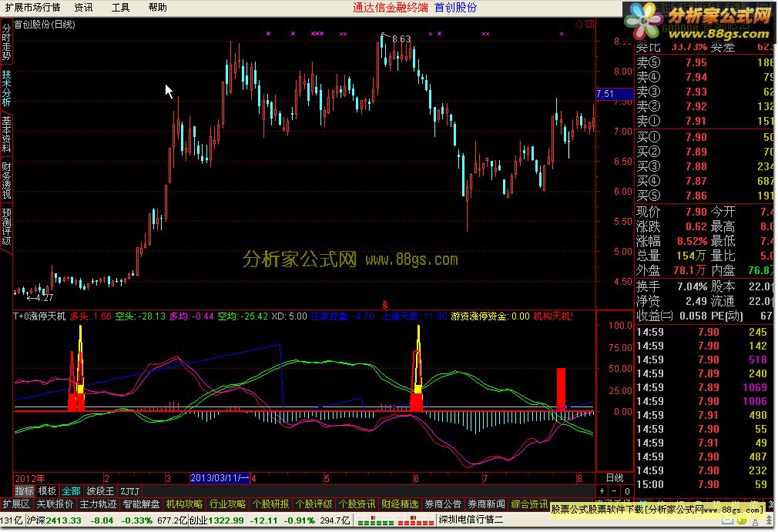
Task: Click the red S marker below the chart
Action: [x=384, y=305]
